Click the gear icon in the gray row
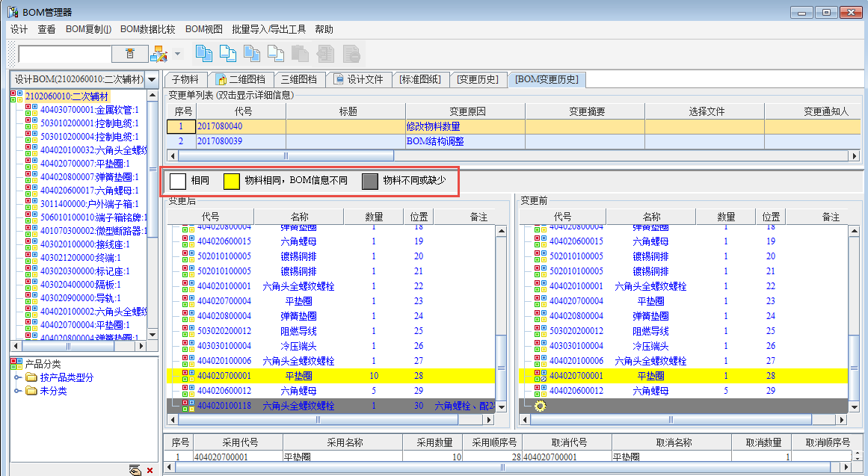 coord(540,406)
